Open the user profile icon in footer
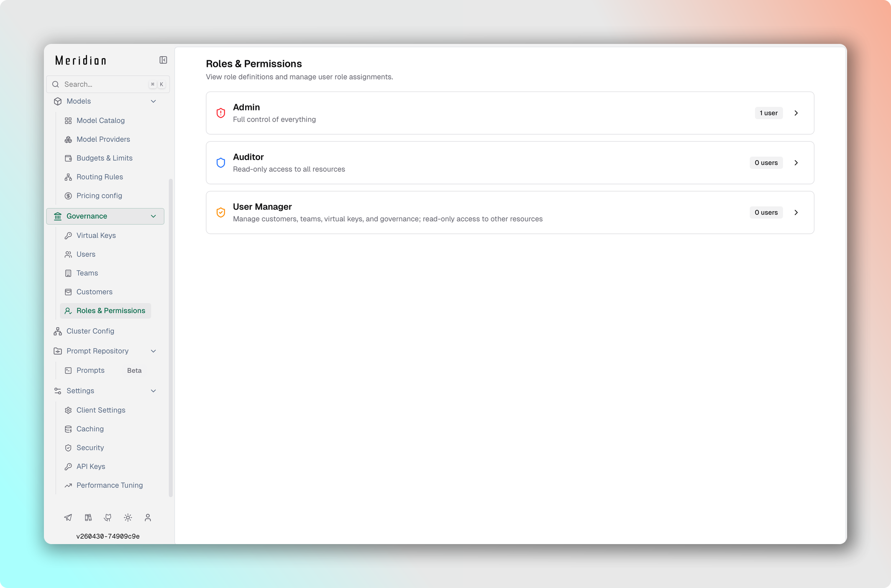This screenshot has height=588, width=891. pos(148,518)
